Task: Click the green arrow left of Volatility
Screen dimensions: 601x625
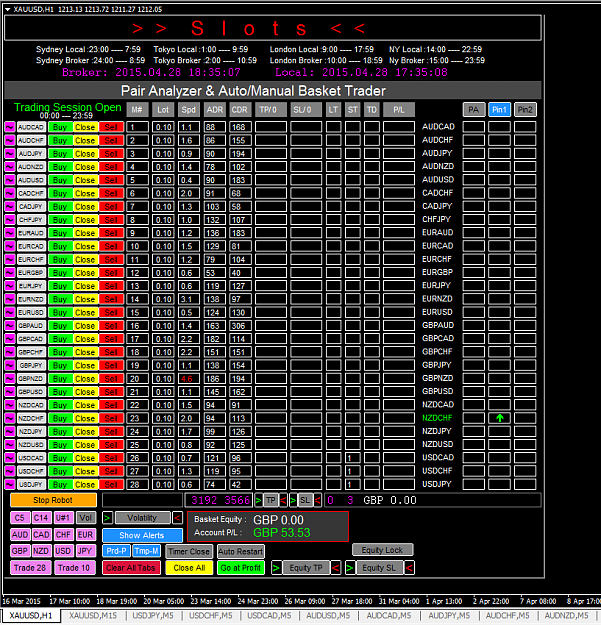Action: click(107, 518)
